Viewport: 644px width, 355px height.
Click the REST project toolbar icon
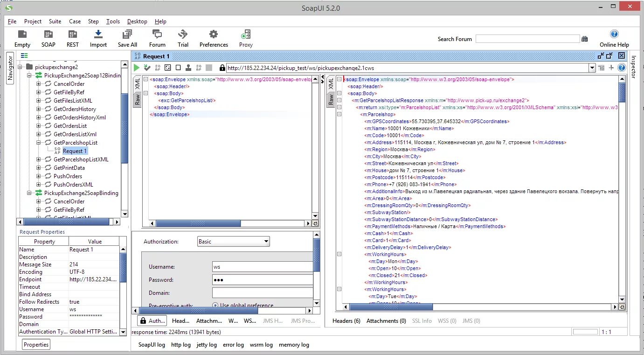click(x=73, y=34)
